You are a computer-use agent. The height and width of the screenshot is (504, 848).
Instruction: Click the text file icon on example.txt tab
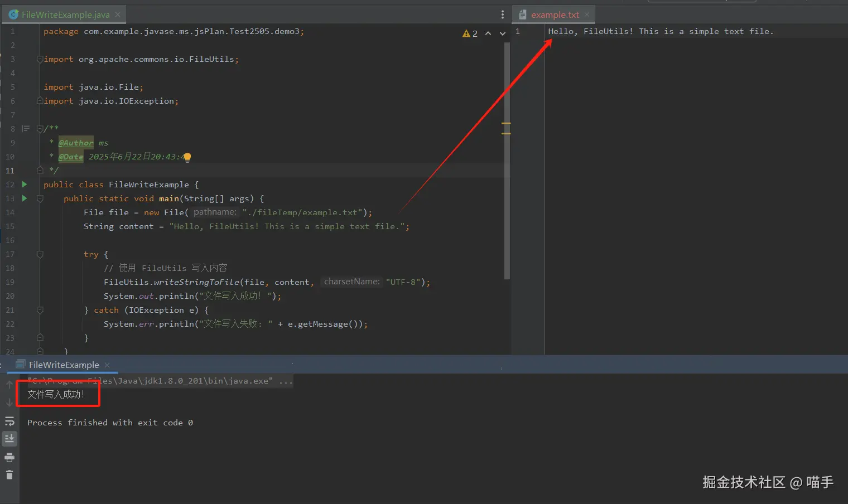(523, 15)
